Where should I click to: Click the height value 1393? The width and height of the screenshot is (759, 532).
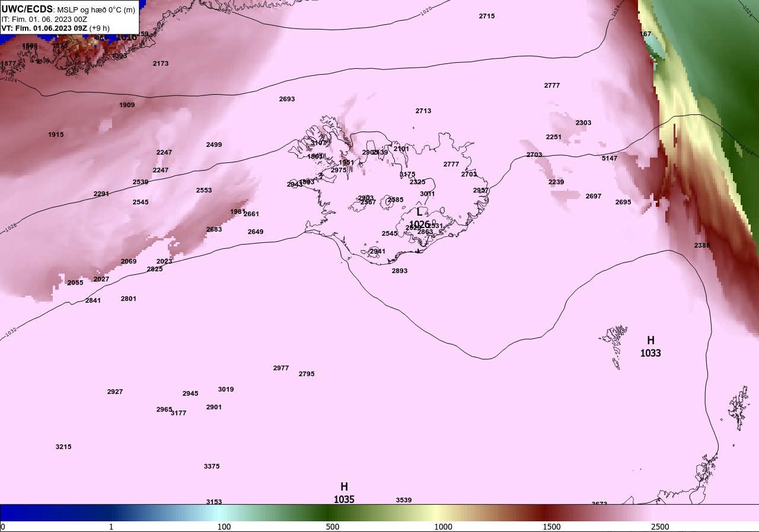coord(119,56)
